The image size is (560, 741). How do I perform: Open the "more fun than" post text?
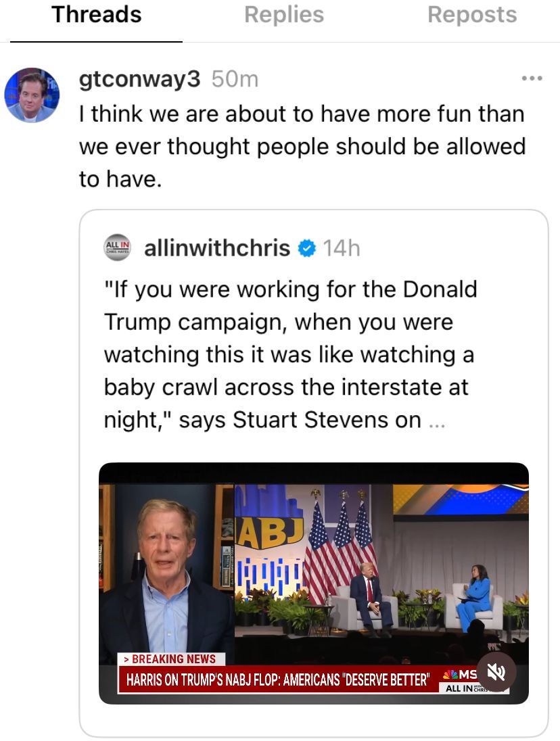[302, 146]
